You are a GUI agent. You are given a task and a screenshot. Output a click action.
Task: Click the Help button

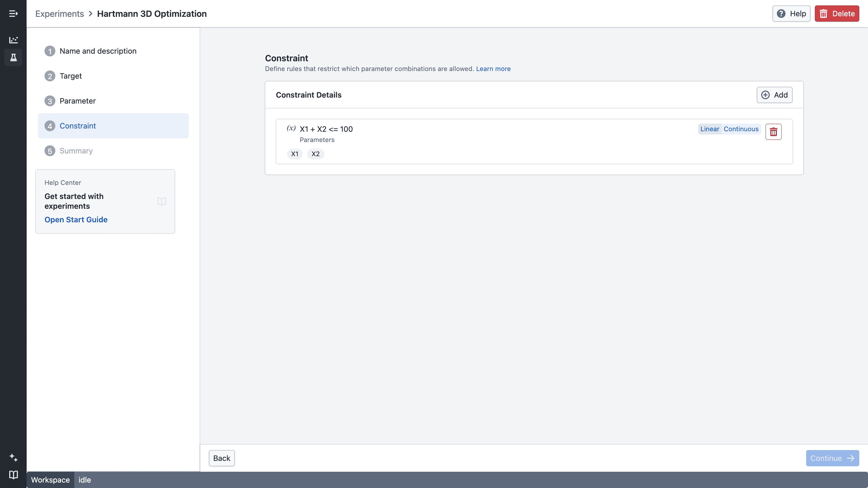coord(791,14)
